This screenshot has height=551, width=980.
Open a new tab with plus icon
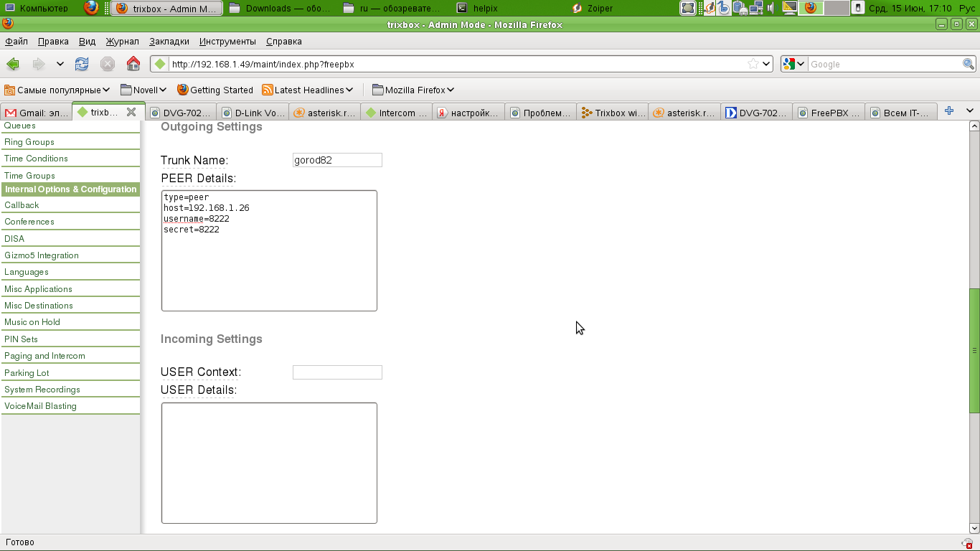[948, 110]
